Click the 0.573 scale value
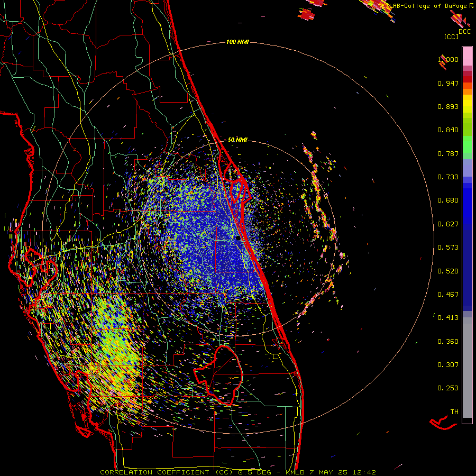Viewport: 476px width, 476px height. point(448,248)
